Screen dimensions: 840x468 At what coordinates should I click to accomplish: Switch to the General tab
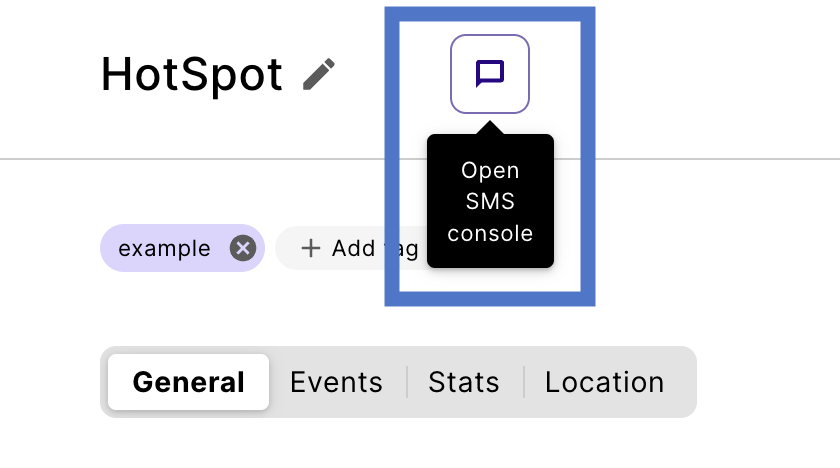click(188, 382)
